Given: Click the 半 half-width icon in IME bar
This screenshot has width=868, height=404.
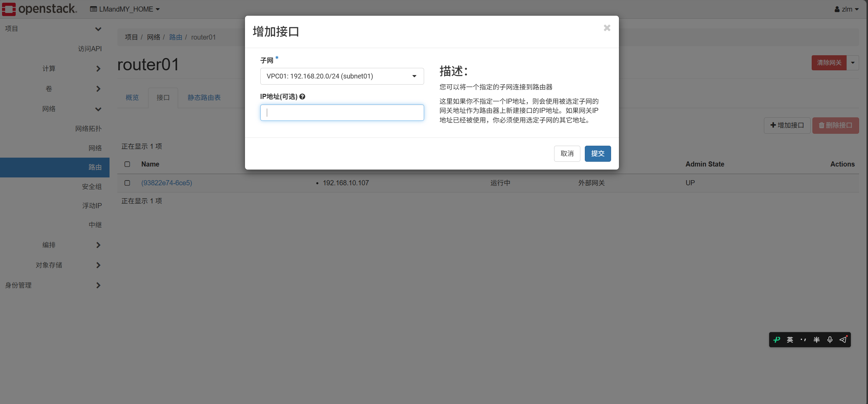Looking at the screenshot, I should (x=816, y=340).
